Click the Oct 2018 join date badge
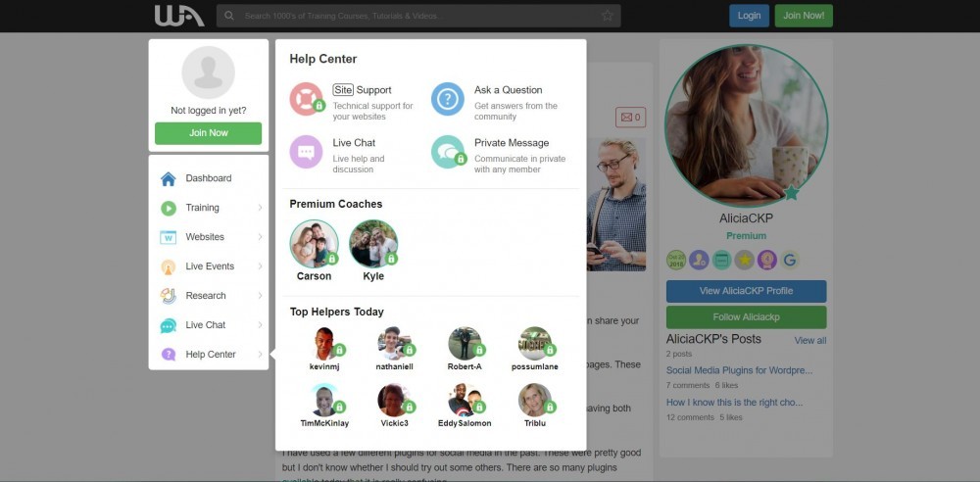 [675, 260]
